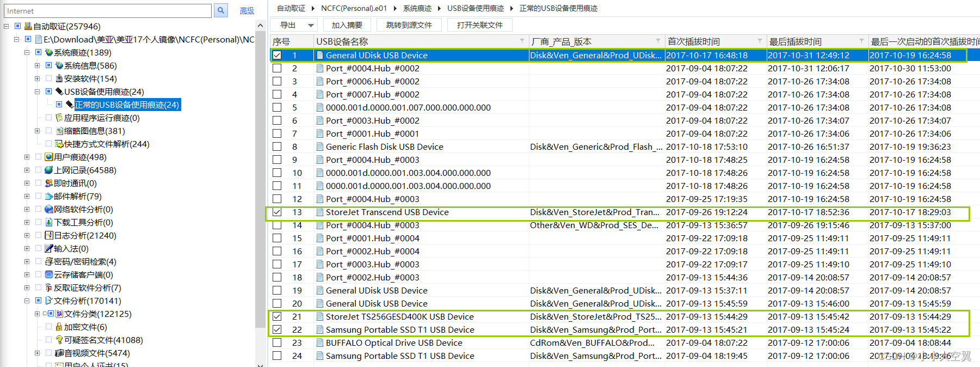
Task: Open filter for 厂商_产品_版本 column
Action: (x=658, y=41)
